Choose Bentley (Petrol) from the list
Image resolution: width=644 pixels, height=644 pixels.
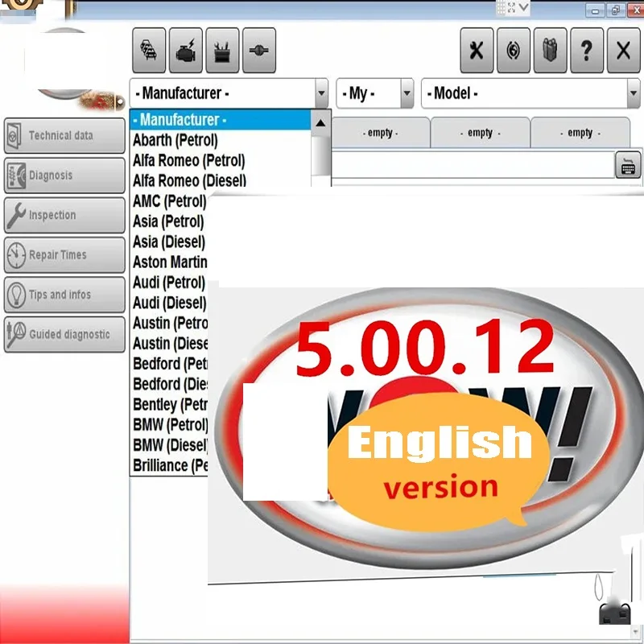pos(170,405)
